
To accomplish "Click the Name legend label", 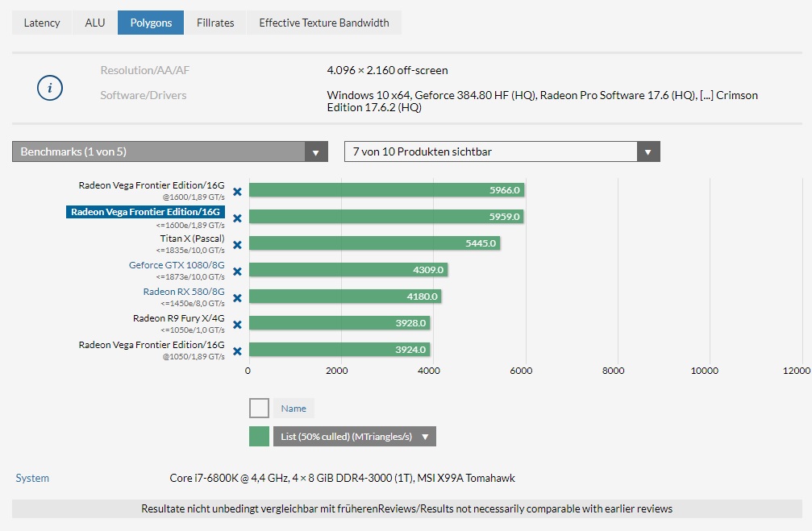I will 294,409.
